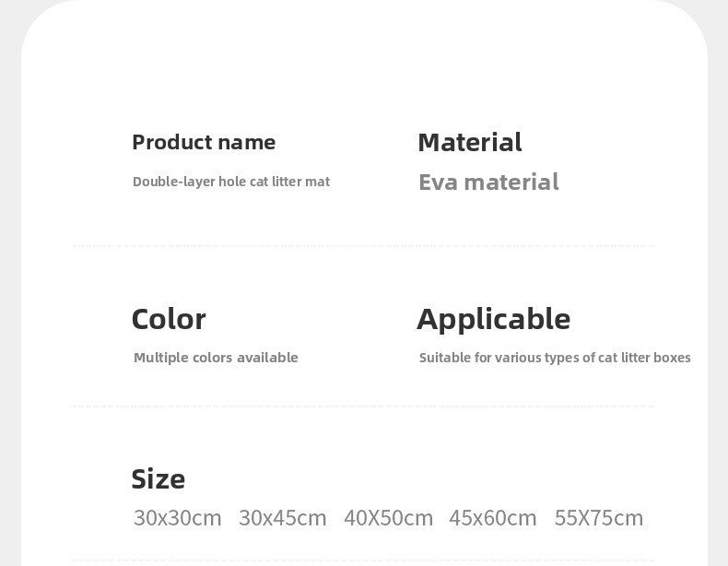Click the 'Size' heading

coord(159,478)
